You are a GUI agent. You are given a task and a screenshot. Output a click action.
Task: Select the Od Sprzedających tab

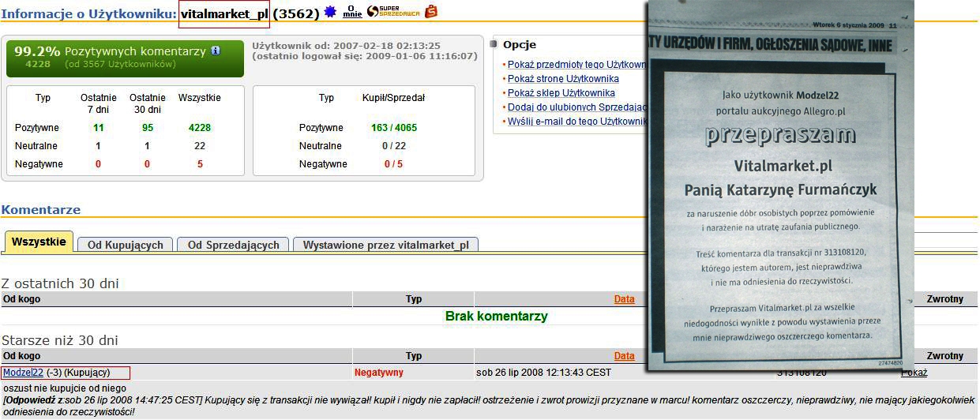[233, 245]
